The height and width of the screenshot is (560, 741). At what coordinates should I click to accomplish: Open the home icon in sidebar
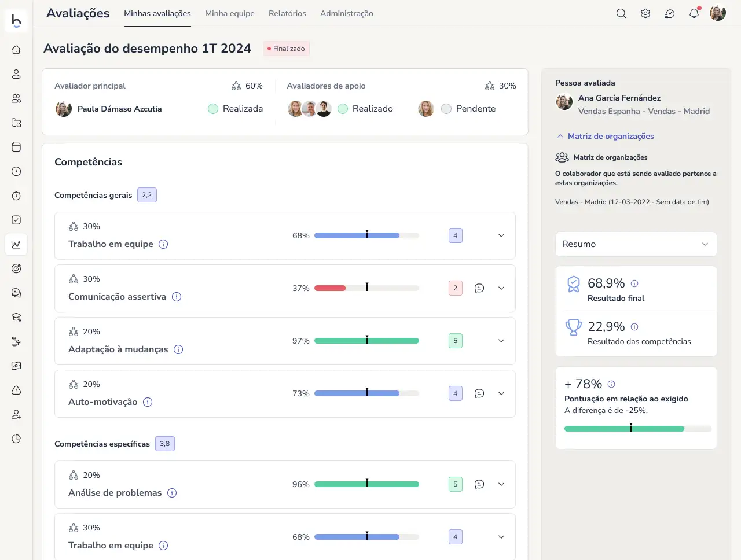pyautogui.click(x=16, y=50)
